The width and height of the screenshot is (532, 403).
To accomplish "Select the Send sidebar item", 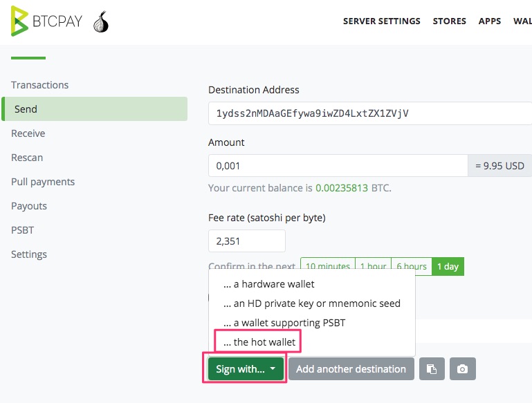I will 95,109.
